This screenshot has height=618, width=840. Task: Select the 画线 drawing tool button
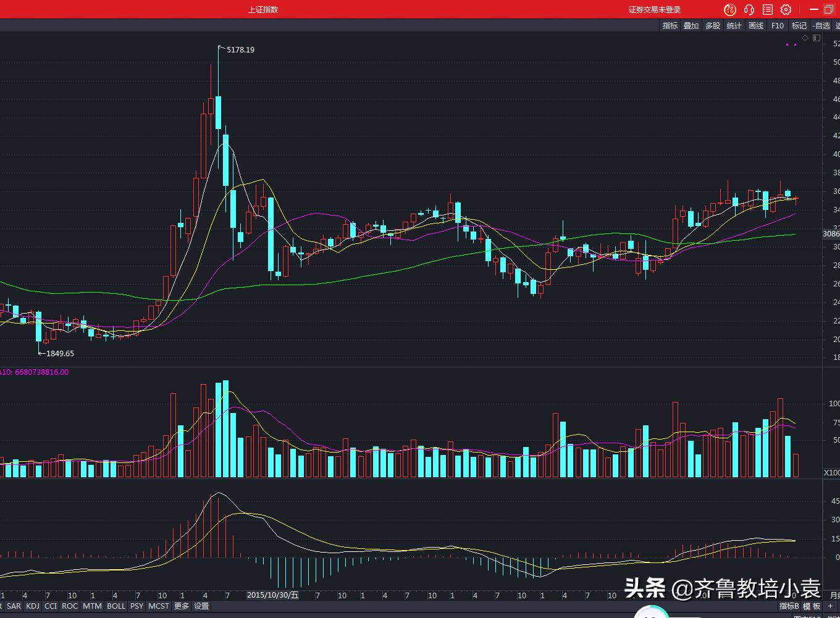coord(756,25)
